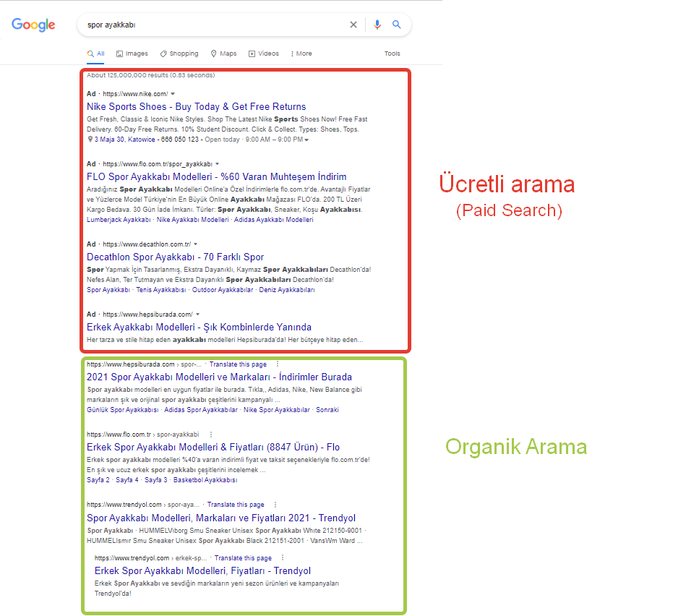This screenshot has height=616, width=686.
Task: Open 'FLO Spor Ayakkabı Modelleri' ad link
Action: [x=217, y=176]
